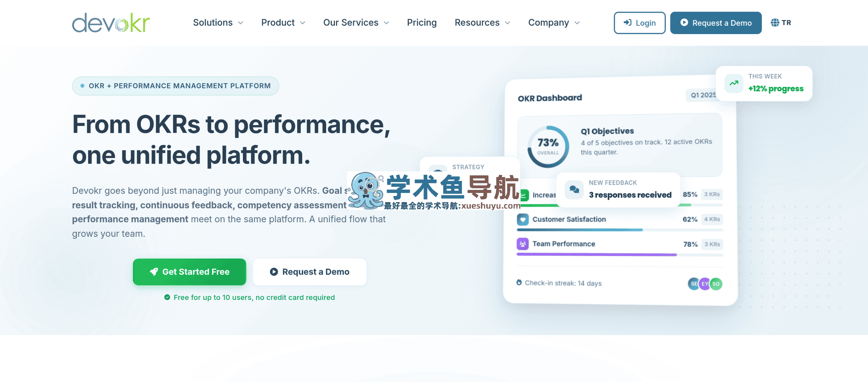Go to the Pricing page
868x382 pixels.
pos(422,23)
